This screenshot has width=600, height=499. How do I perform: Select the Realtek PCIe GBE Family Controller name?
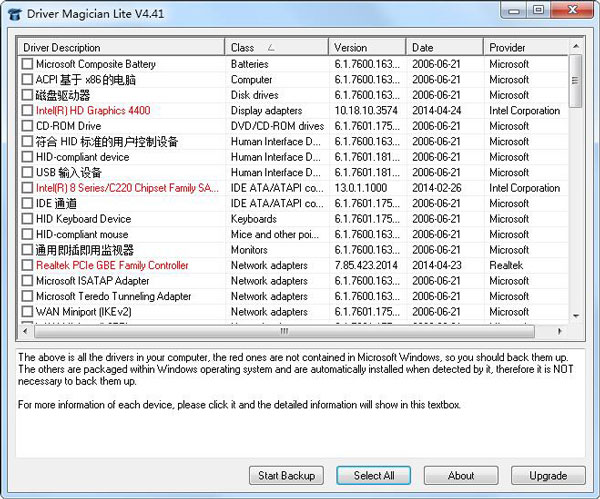click(112, 265)
